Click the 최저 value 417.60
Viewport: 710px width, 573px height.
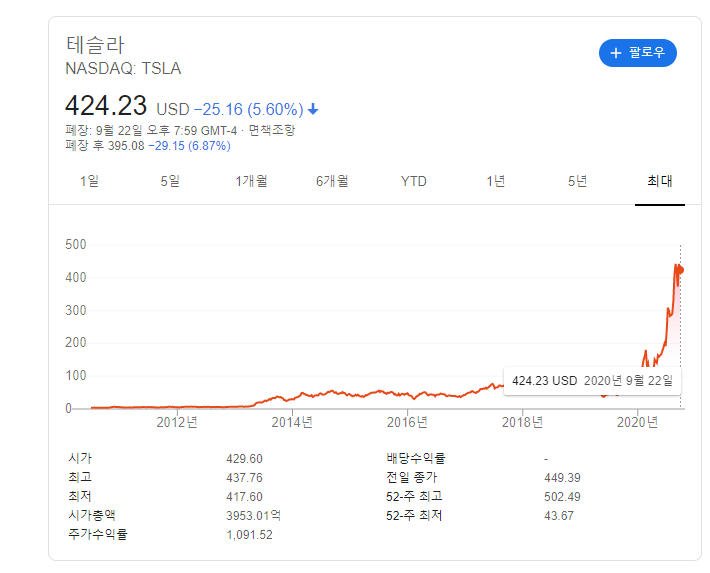245,497
